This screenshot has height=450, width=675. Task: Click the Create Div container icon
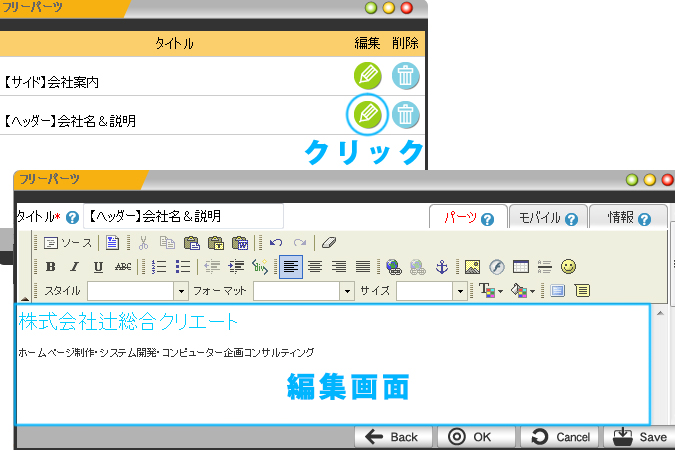tap(260, 267)
